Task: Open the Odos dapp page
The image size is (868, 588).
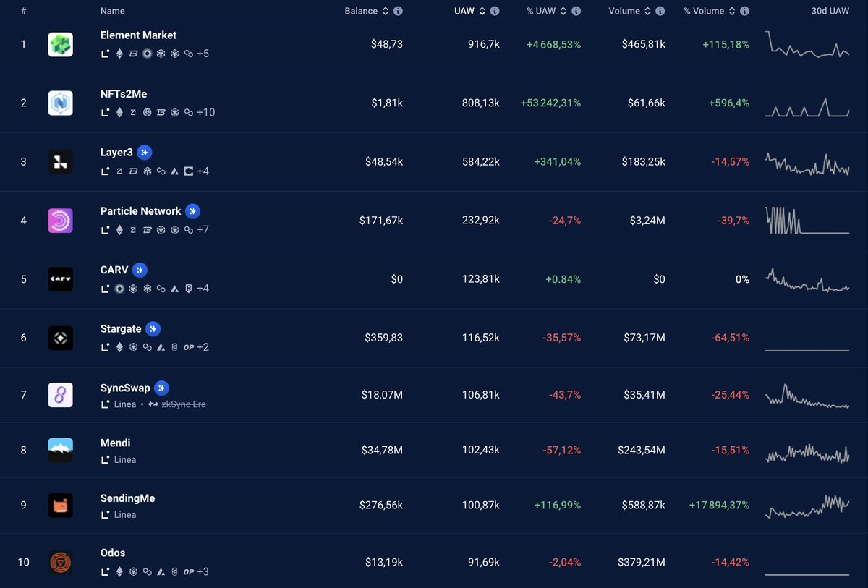Action: [x=113, y=553]
